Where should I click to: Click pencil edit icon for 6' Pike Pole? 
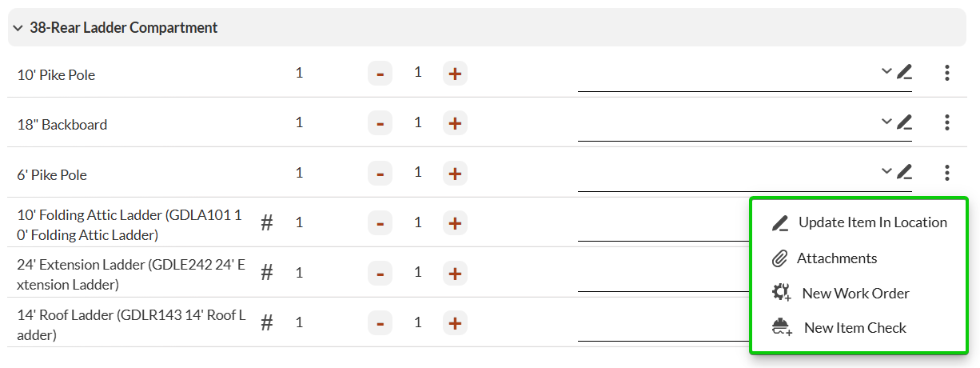904,172
